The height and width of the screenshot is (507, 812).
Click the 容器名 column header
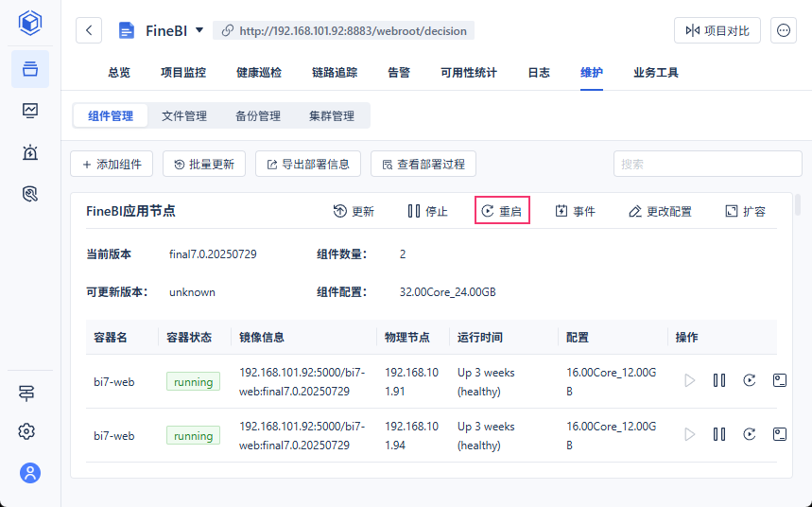(111, 338)
